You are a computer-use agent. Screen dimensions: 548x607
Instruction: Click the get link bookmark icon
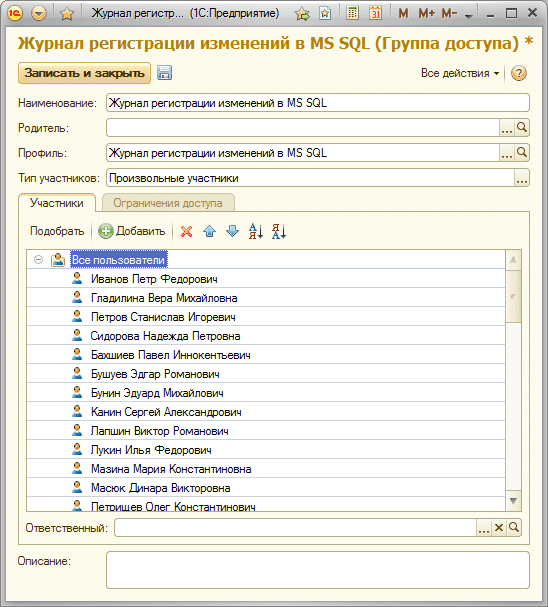coord(325,14)
